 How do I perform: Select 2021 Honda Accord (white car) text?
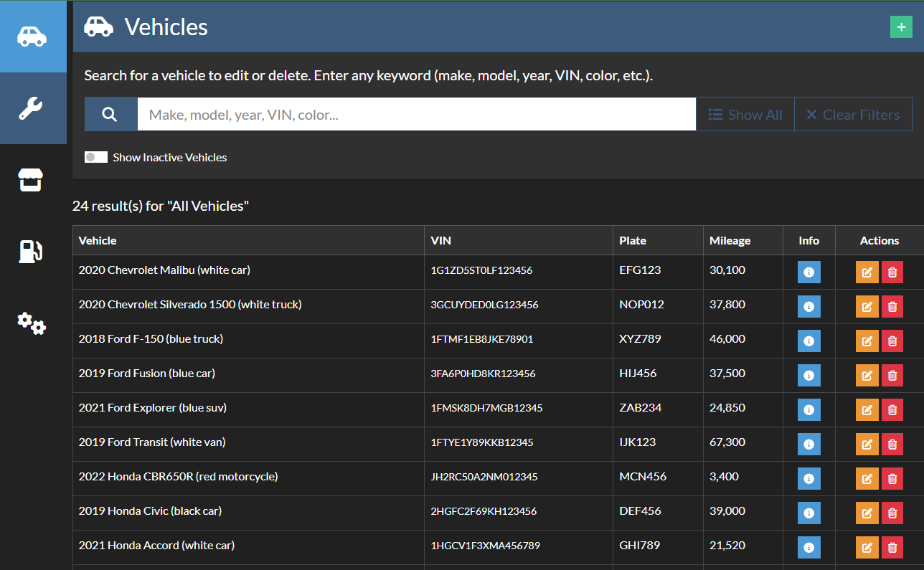[x=156, y=546]
